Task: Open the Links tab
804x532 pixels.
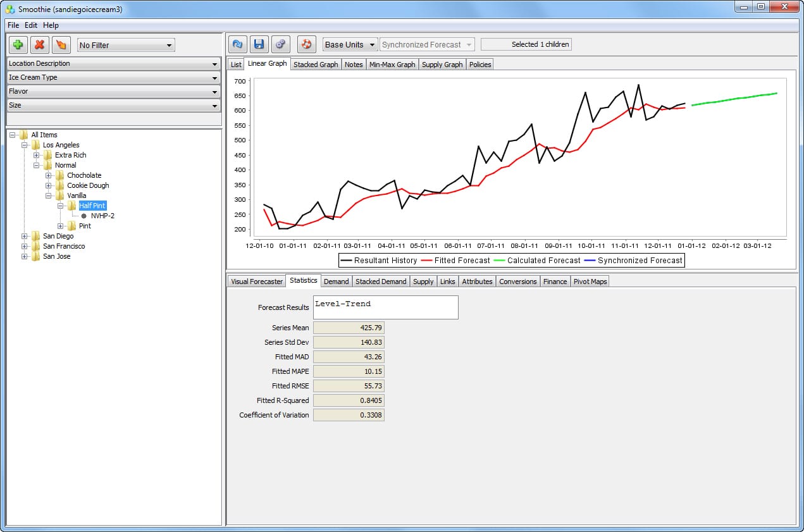Action: [x=447, y=281]
